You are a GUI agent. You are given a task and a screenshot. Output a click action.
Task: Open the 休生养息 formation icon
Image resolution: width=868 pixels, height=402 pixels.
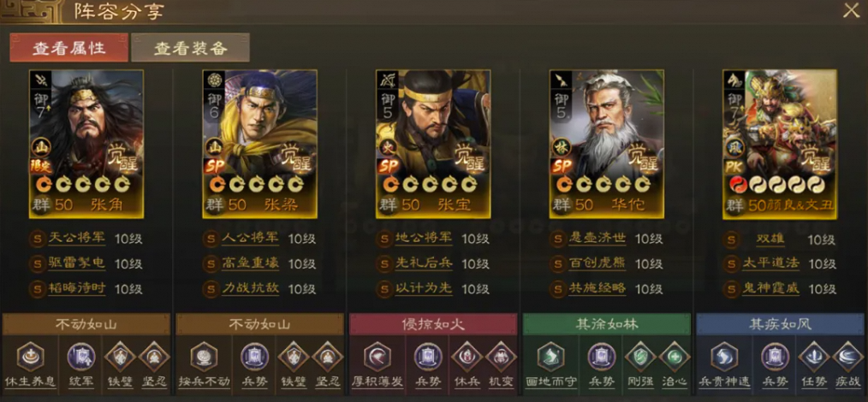(31, 357)
